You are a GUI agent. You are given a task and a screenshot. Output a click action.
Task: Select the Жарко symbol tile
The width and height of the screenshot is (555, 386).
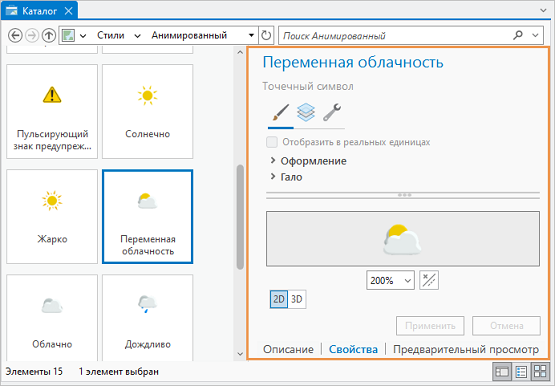tap(52, 217)
